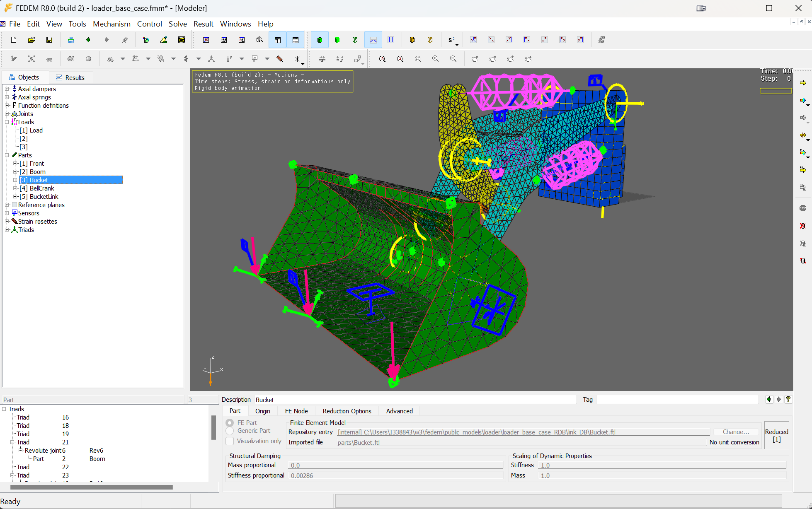This screenshot has width=812, height=509.
Task: Click the next-object arrow button beside Tag
Action: click(779, 399)
